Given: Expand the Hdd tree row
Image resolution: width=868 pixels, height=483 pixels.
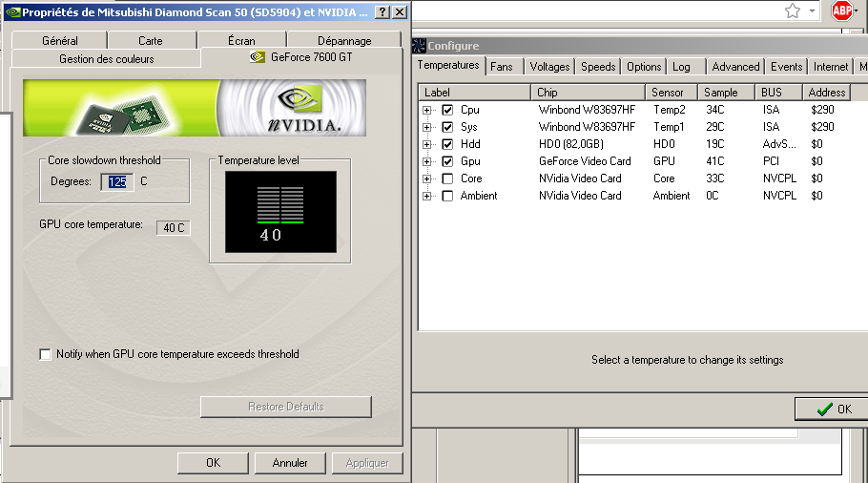Looking at the screenshot, I should click(426, 144).
